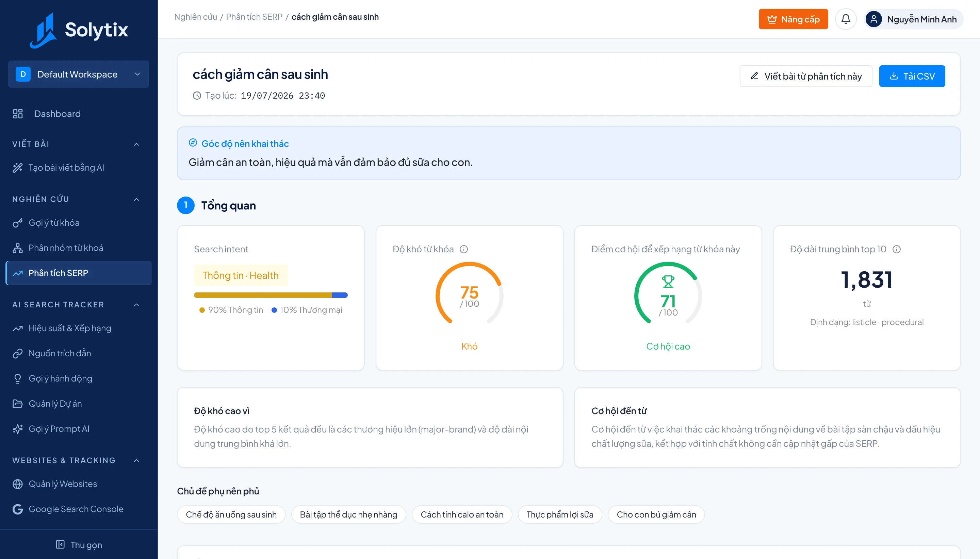Open Phân tích SERP menu item
Image resolution: width=980 pixels, height=559 pixels.
[x=79, y=273]
